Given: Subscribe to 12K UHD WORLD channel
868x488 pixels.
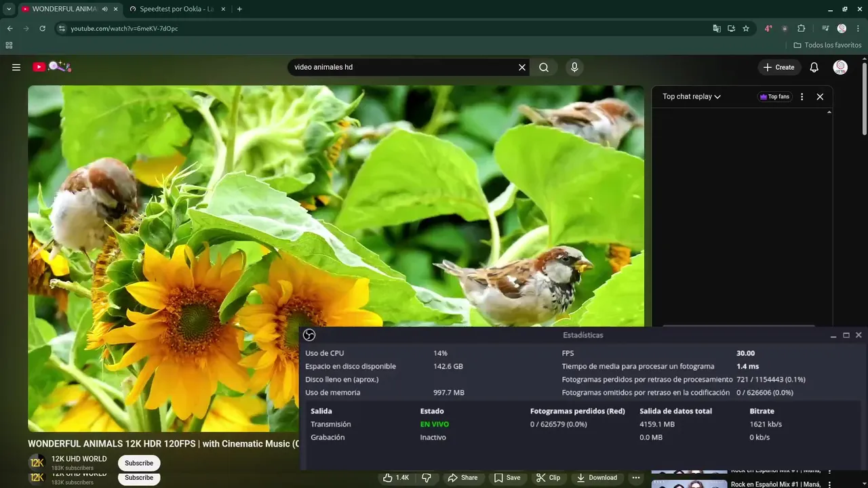Looking at the screenshot, I should click(x=139, y=463).
